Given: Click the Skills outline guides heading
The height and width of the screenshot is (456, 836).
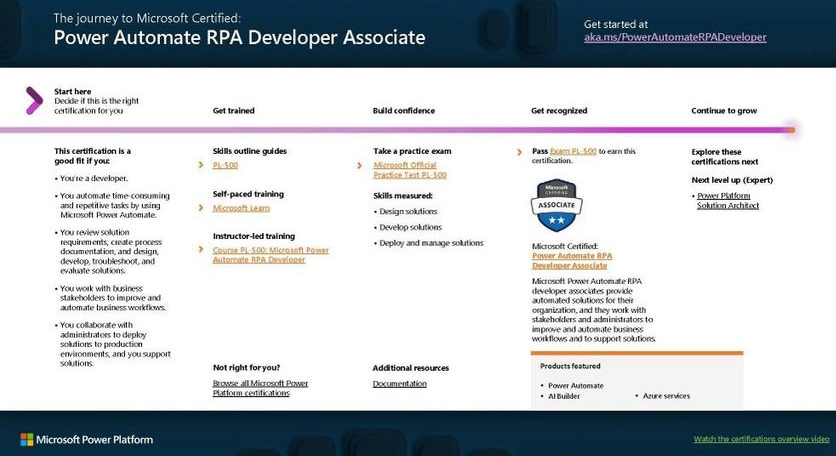Looking at the screenshot, I should tap(250, 151).
